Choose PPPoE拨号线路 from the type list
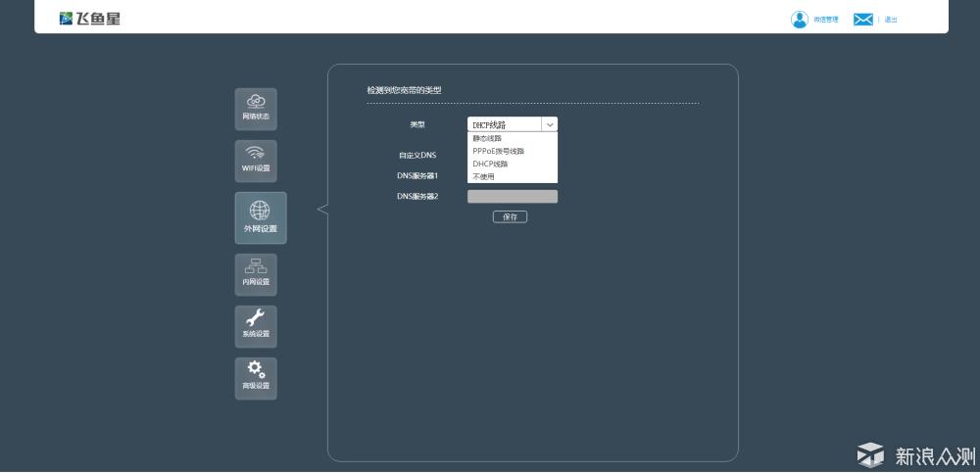 [513, 151]
